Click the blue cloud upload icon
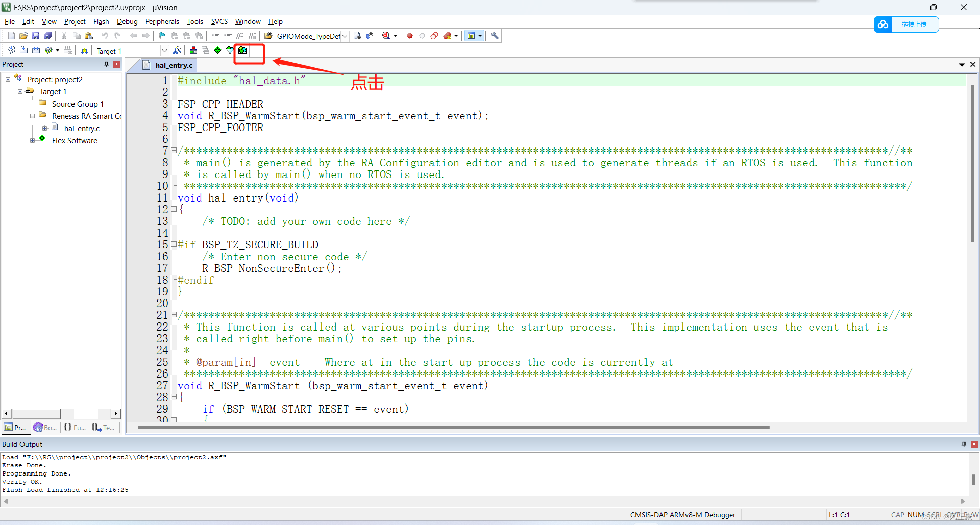 [x=883, y=24]
